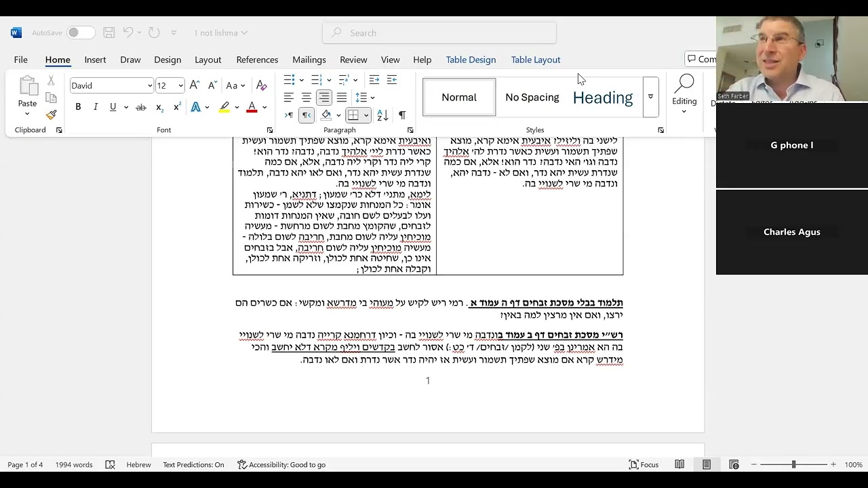
Task: Click the Copy icon in Clipboard
Action: pos(51,98)
